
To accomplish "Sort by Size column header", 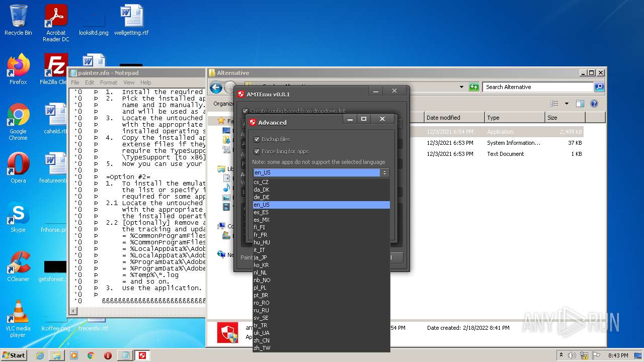I will (566, 118).
